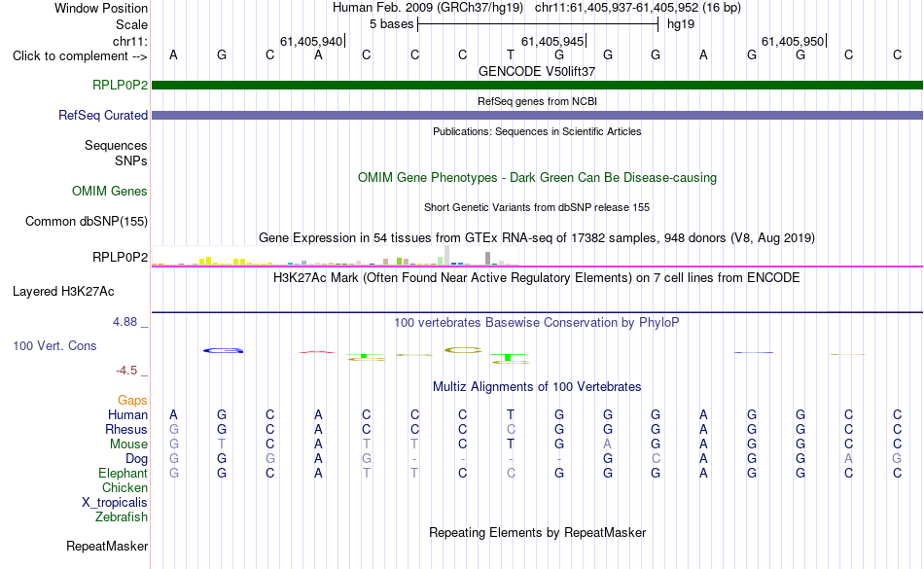Image resolution: width=924 pixels, height=569 pixels.
Task: Click the GTEx RPLP0P2 row label
Action: pos(120,257)
